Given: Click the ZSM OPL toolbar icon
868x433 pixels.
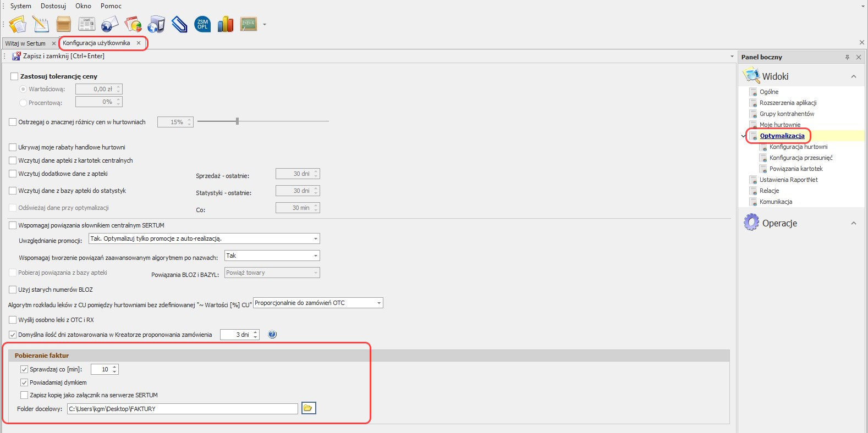Looking at the screenshot, I should [x=202, y=24].
